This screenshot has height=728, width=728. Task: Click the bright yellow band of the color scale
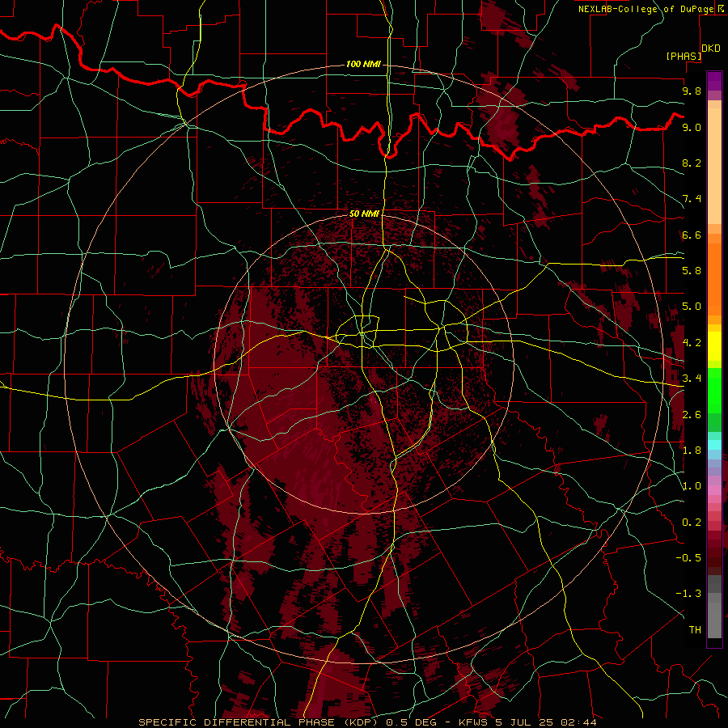[x=714, y=346]
